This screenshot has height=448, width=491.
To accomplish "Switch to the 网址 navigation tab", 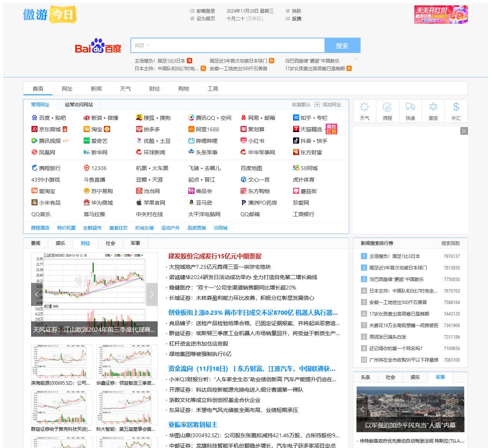I will (x=67, y=89).
